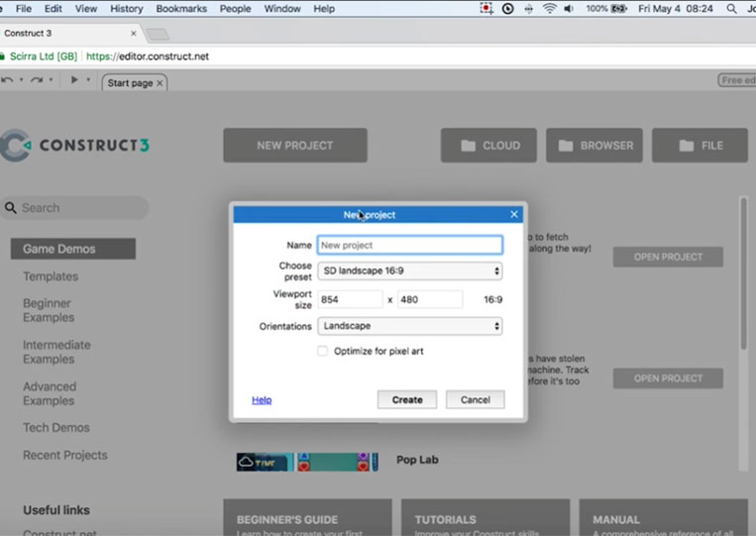Open the MANUAL card

664,518
